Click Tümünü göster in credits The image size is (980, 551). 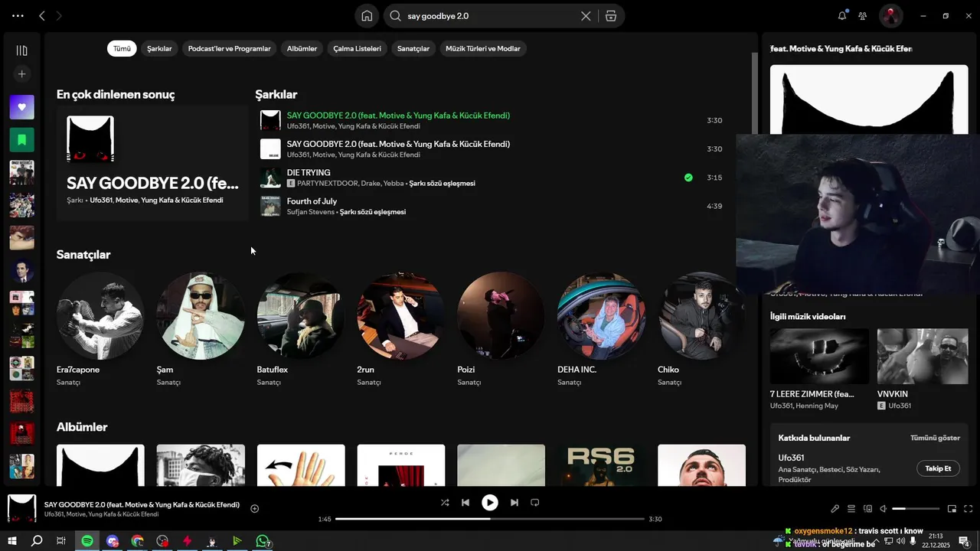(935, 438)
